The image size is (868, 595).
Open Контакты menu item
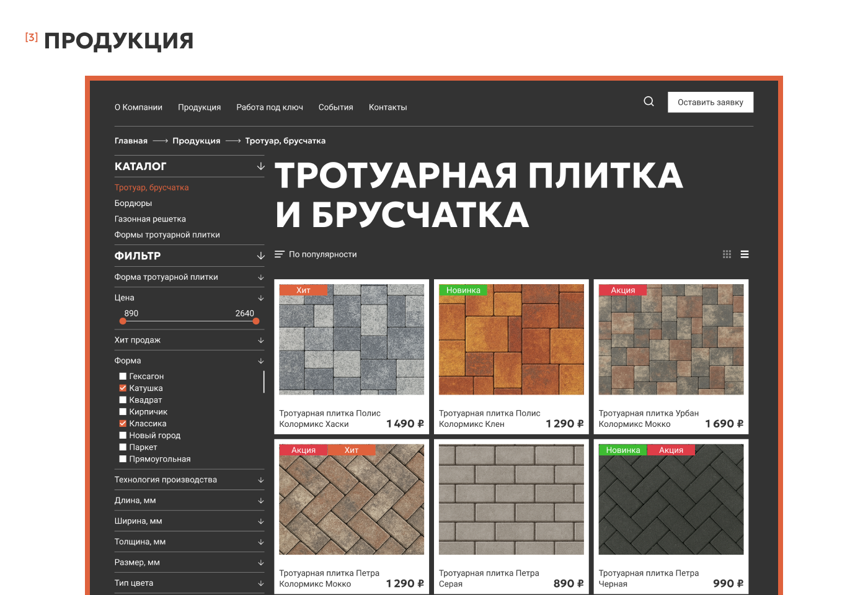click(387, 107)
